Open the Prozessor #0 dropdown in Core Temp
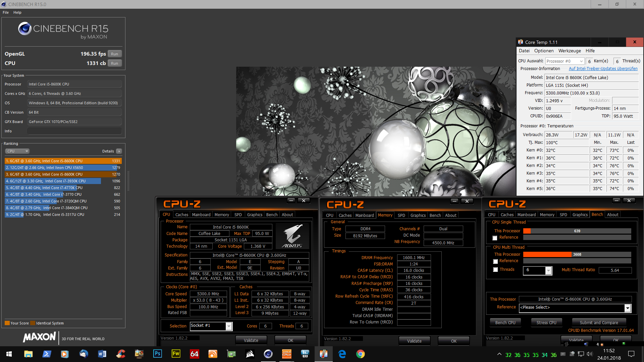Image resolution: width=644 pixels, height=362 pixels. pos(565,61)
